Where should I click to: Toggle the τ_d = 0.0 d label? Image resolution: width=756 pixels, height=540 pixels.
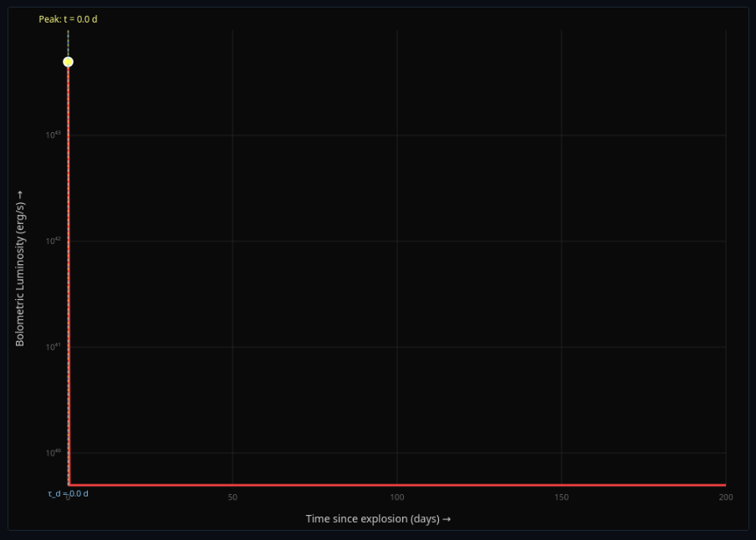point(67,493)
